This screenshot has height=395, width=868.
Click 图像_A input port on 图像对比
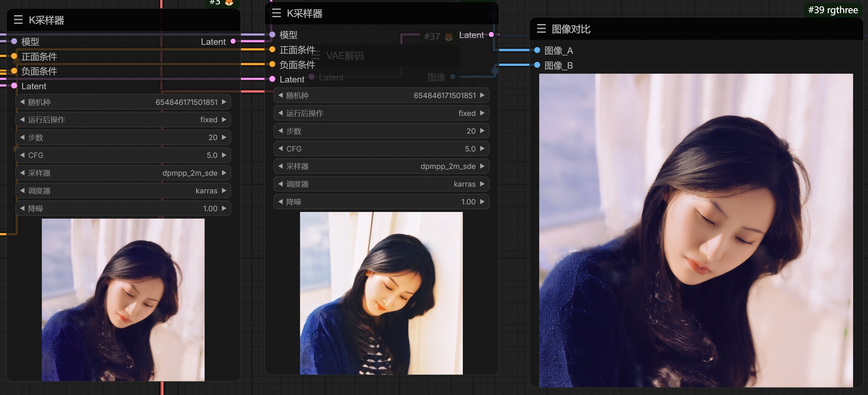coord(537,50)
